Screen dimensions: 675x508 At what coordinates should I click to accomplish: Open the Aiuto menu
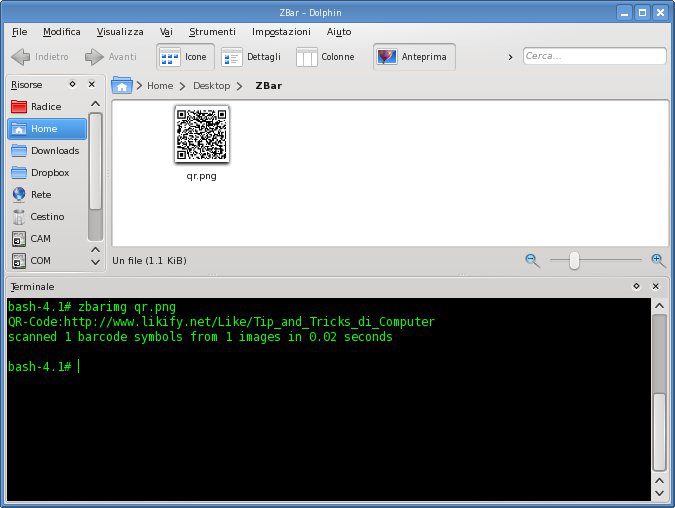pyautogui.click(x=339, y=32)
